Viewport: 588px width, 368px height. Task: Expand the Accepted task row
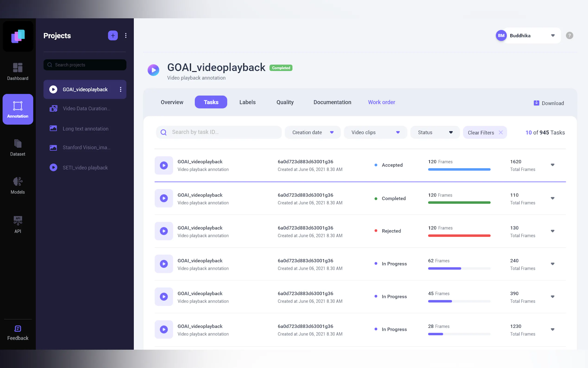552,165
